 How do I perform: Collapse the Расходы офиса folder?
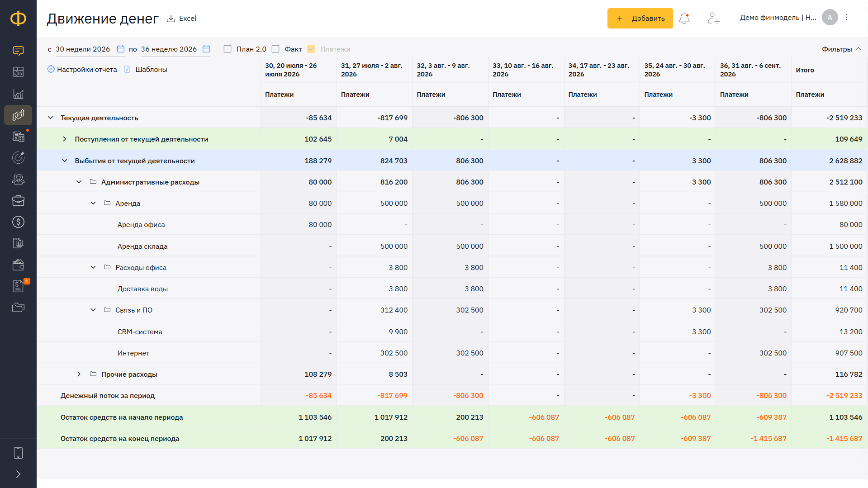93,267
